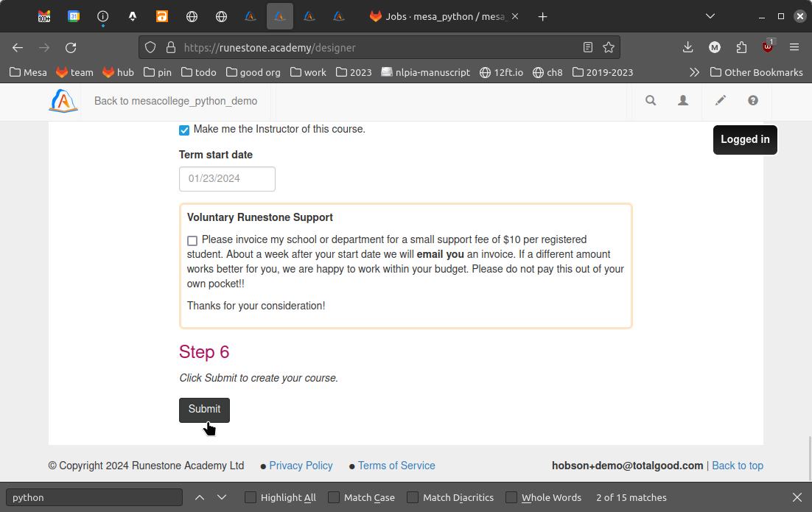812x512 pixels.
Task: Open the user profile icon menu
Action: click(x=683, y=101)
